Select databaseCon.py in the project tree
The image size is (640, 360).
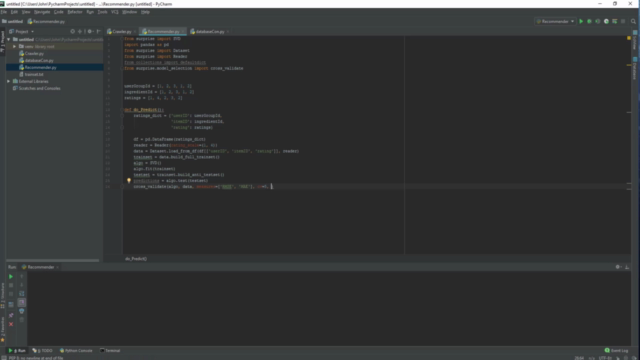coord(39,60)
